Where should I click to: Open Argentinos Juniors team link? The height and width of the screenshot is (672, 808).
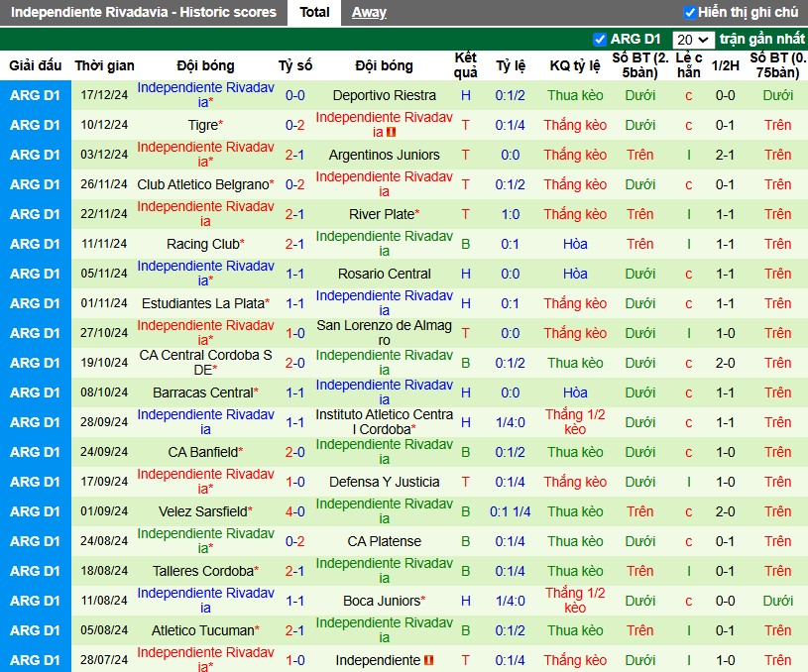coord(384,155)
